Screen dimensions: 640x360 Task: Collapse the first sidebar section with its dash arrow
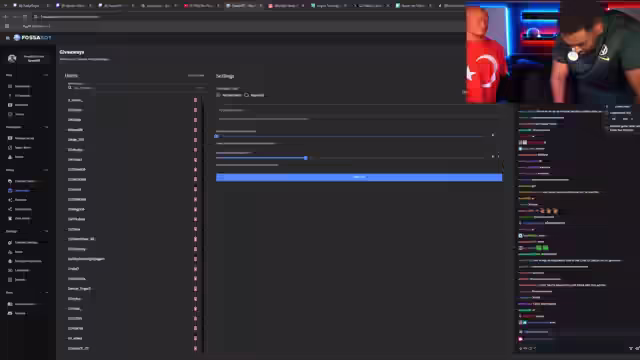click(46, 75)
